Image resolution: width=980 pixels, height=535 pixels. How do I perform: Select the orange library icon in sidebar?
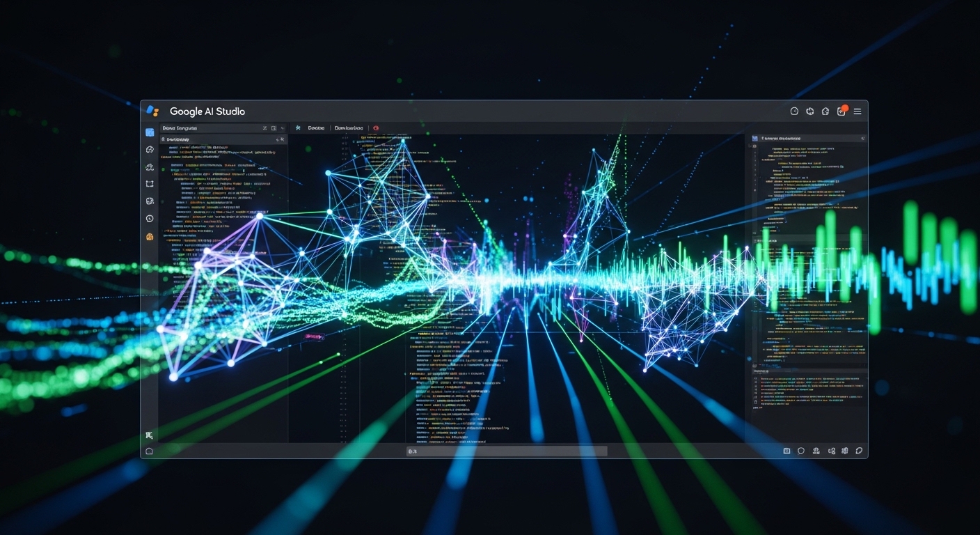click(x=149, y=236)
